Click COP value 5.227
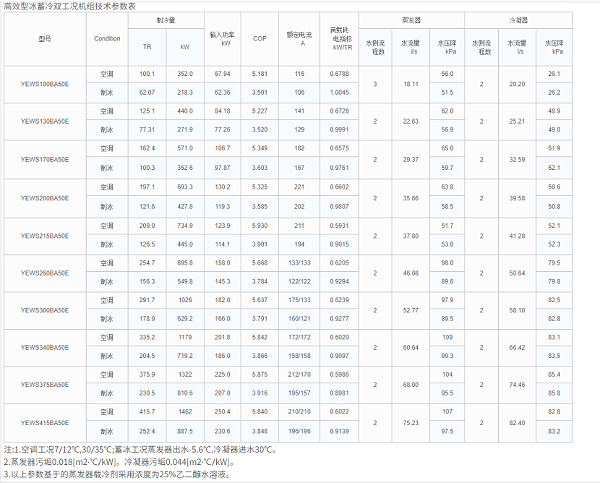 pyautogui.click(x=259, y=111)
